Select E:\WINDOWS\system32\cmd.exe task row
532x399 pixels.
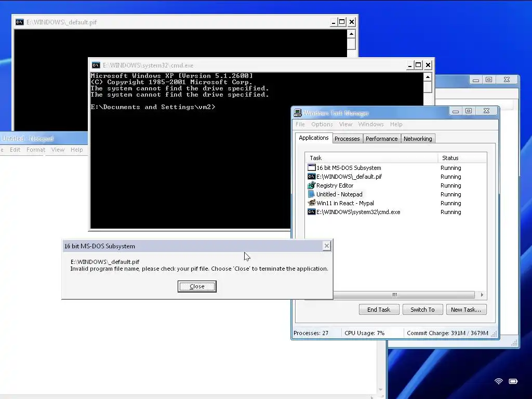[x=395, y=212]
